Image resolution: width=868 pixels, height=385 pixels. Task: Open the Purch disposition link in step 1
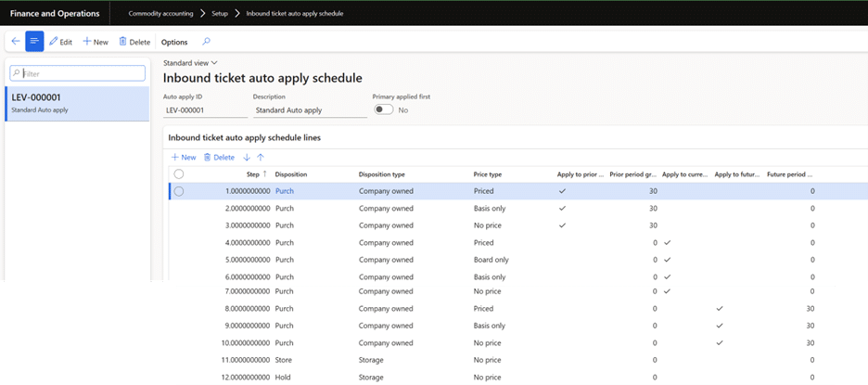click(x=285, y=191)
